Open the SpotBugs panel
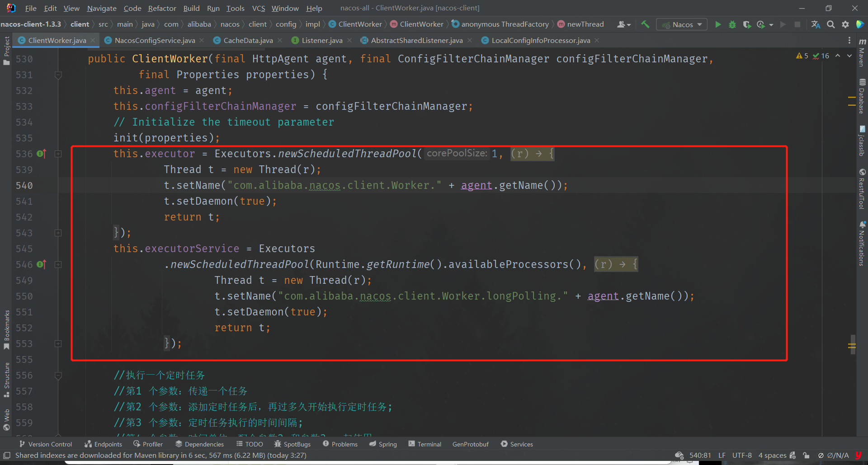 (292, 444)
